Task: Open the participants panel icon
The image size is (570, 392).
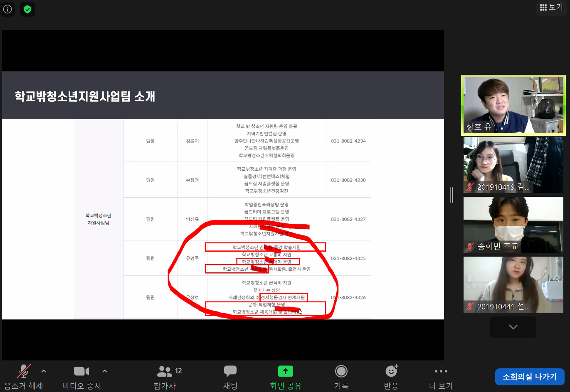Action: [x=165, y=371]
